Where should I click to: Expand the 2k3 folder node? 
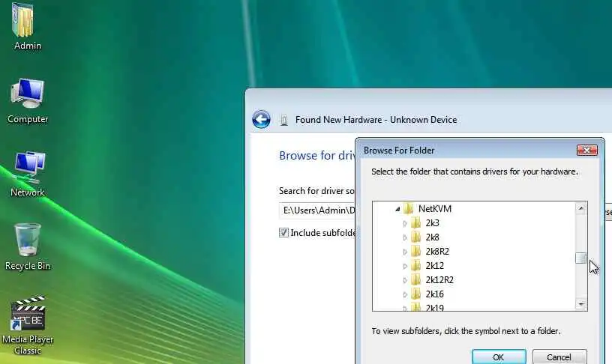click(x=405, y=223)
